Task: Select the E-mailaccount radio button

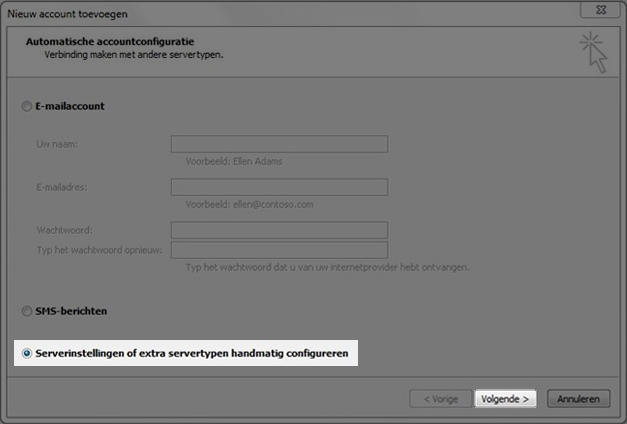Action: 27,106
